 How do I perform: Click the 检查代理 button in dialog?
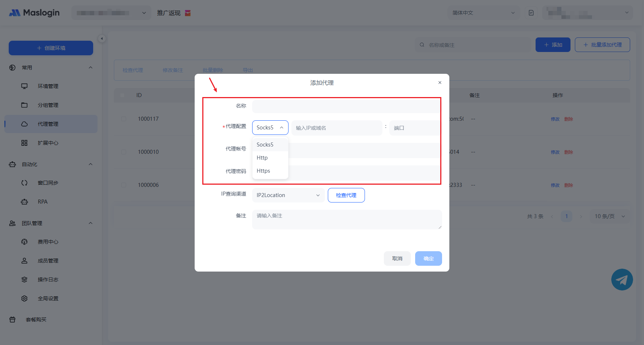(x=346, y=195)
